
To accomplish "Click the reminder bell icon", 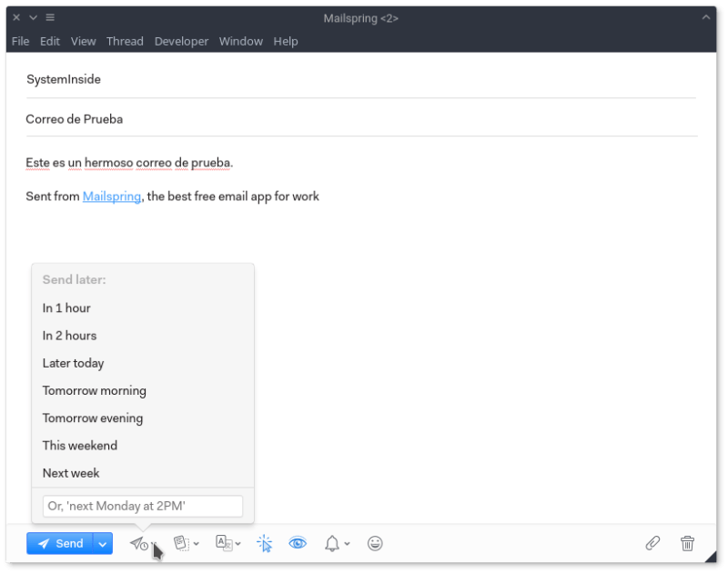I will (332, 543).
